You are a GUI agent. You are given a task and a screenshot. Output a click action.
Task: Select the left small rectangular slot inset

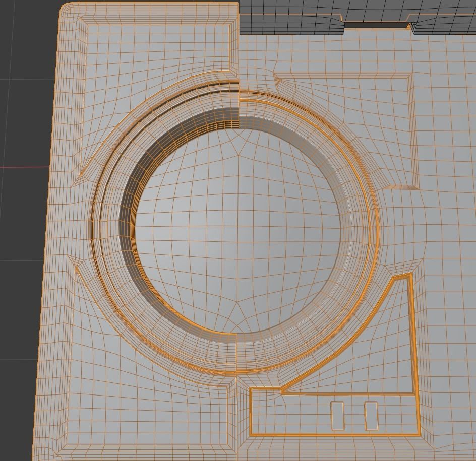(337, 416)
